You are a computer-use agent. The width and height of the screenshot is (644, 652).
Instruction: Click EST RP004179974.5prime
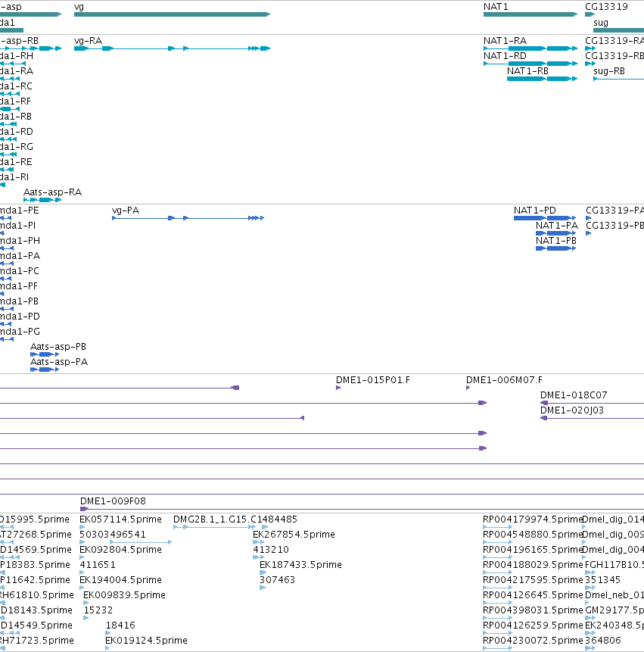point(533,519)
